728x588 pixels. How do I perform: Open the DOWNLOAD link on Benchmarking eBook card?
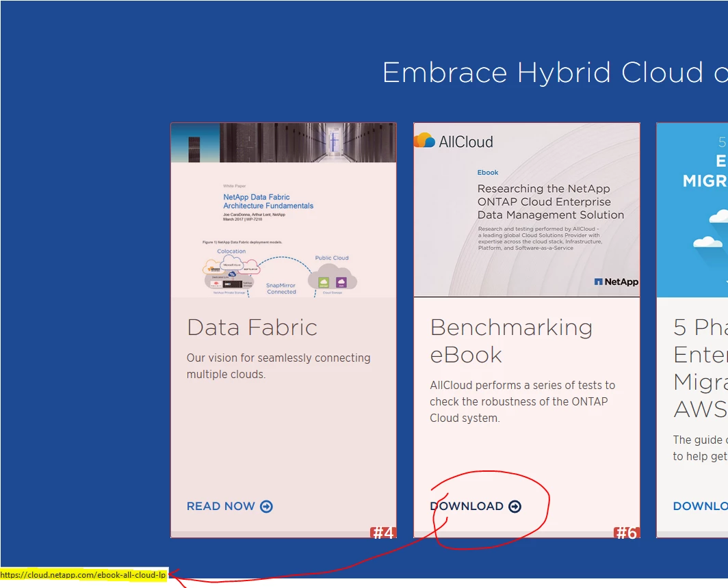tap(476, 506)
